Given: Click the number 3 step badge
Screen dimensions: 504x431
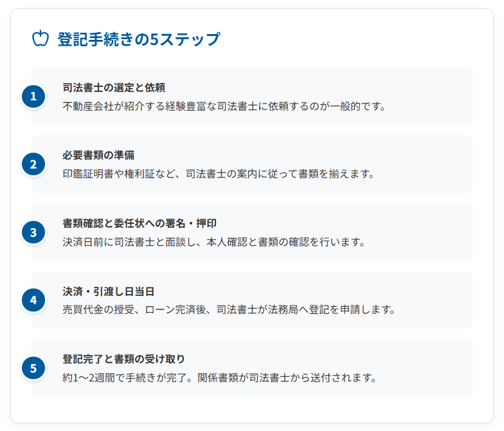Looking at the screenshot, I should (33, 232).
